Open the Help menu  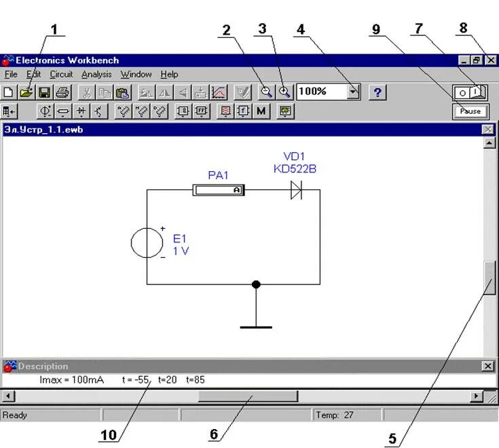tap(169, 75)
